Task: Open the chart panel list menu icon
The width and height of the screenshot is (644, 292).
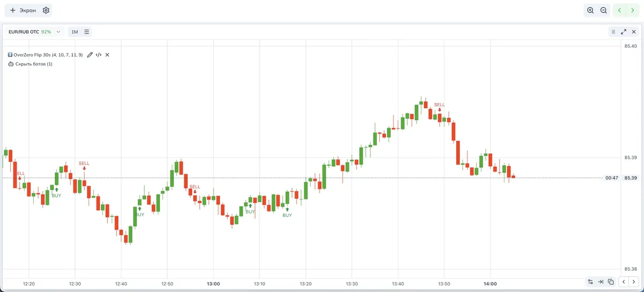Action: click(x=613, y=32)
